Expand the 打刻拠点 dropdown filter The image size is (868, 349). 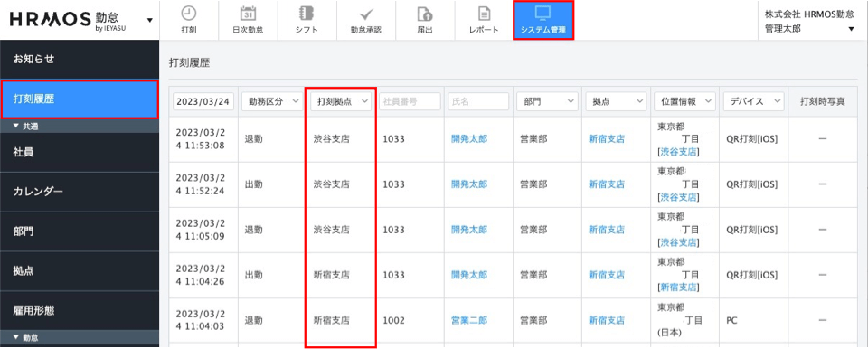[x=341, y=101]
